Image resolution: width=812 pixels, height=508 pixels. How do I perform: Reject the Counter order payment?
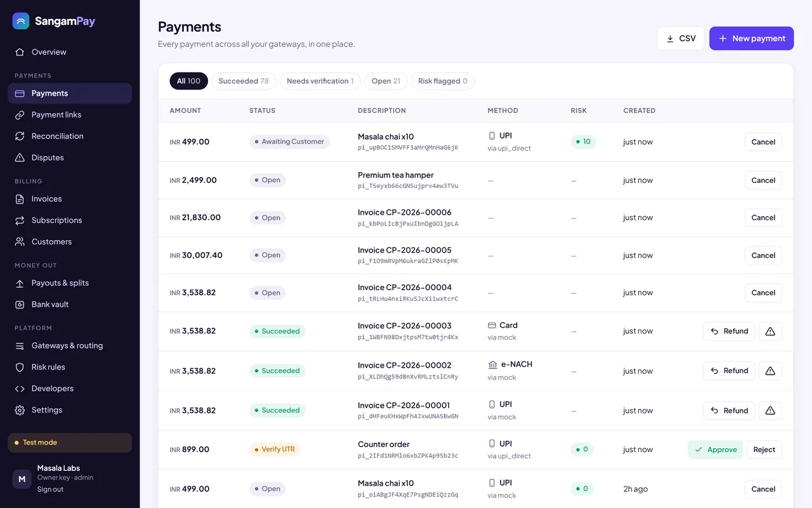click(764, 450)
